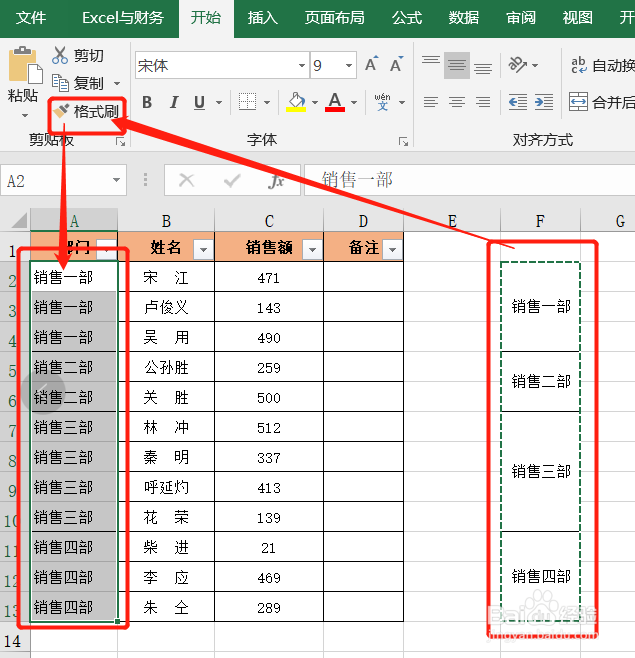Expand the fill color dropdown arrow
This screenshot has height=658, width=635.
coord(315,102)
